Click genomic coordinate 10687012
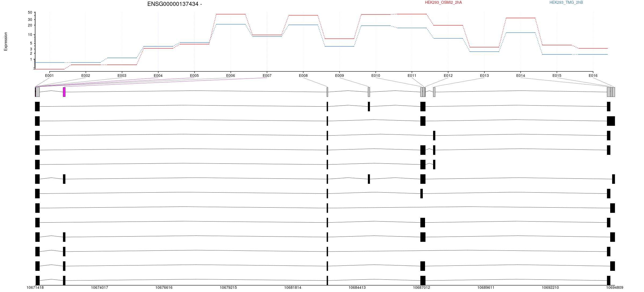The height and width of the screenshot is (292, 644). [x=422, y=287]
